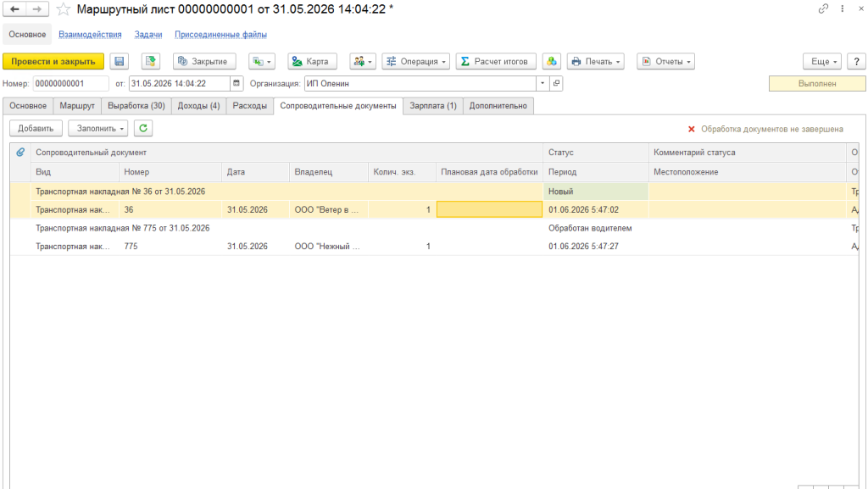Click owner cell ООО "Нежный ...

328,246
